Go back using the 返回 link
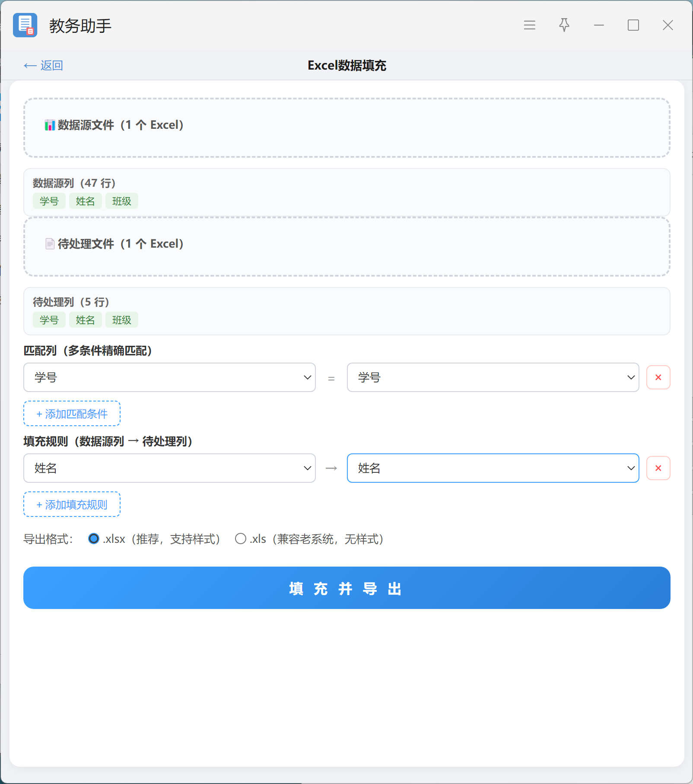Viewport: 693px width, 784px height. coord(43,65)
